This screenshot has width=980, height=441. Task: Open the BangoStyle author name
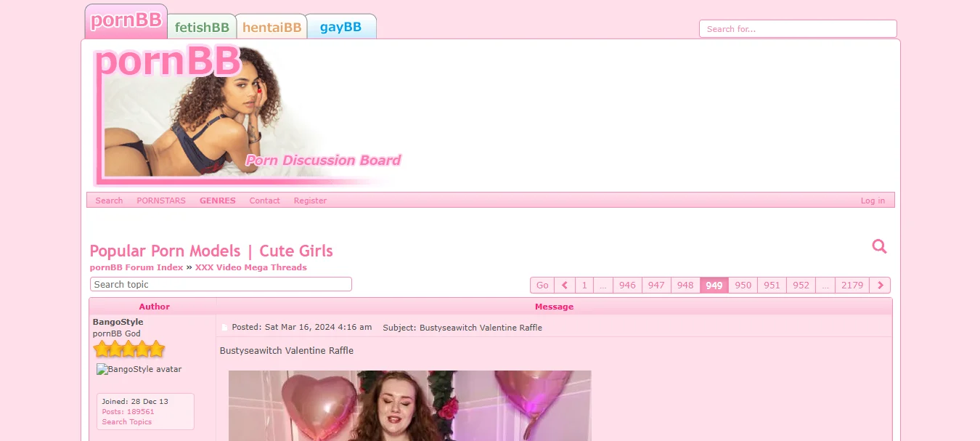[x=118, y=322]
